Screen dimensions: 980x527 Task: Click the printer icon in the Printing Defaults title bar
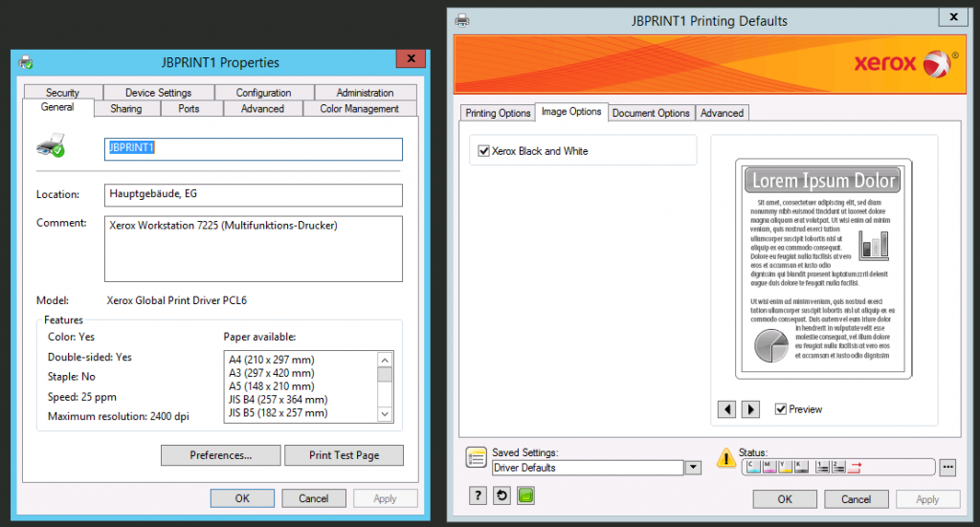click(x=462, y=21)
